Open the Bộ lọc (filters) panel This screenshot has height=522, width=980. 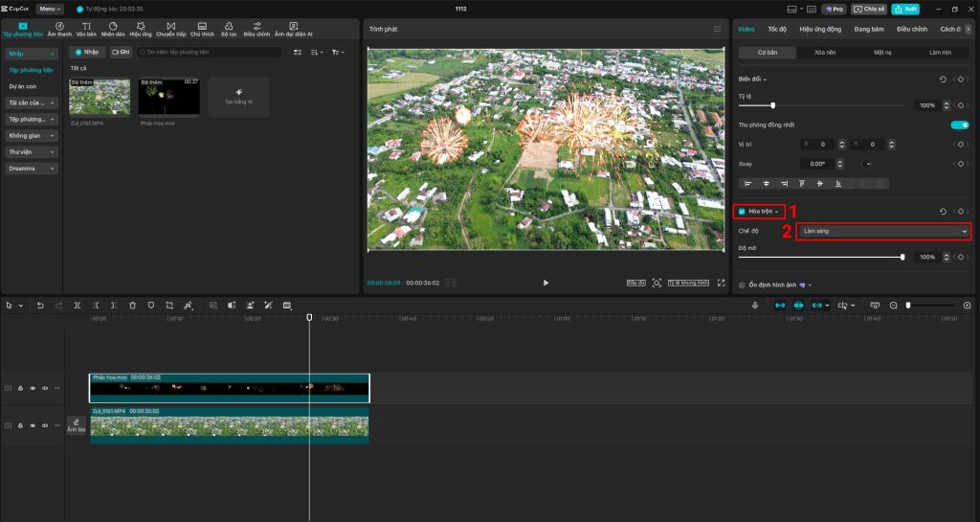[229, 29]
